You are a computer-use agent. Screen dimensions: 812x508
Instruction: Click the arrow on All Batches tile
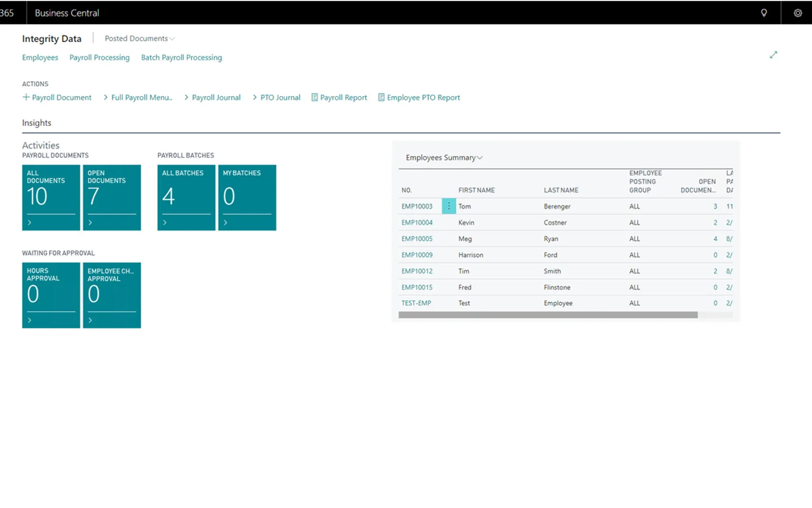[165, 223]
